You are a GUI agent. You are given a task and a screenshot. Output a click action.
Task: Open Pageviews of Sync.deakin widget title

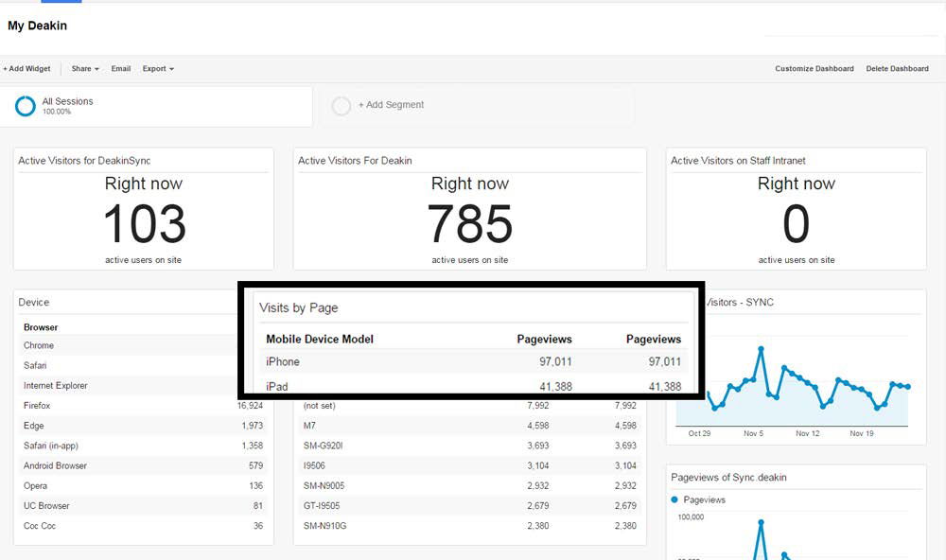pyautogui.click(x=728, y=478)
